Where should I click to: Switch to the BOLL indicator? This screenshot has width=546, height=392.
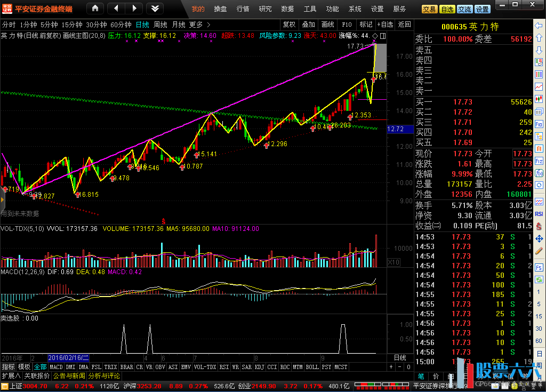(312, 367)
